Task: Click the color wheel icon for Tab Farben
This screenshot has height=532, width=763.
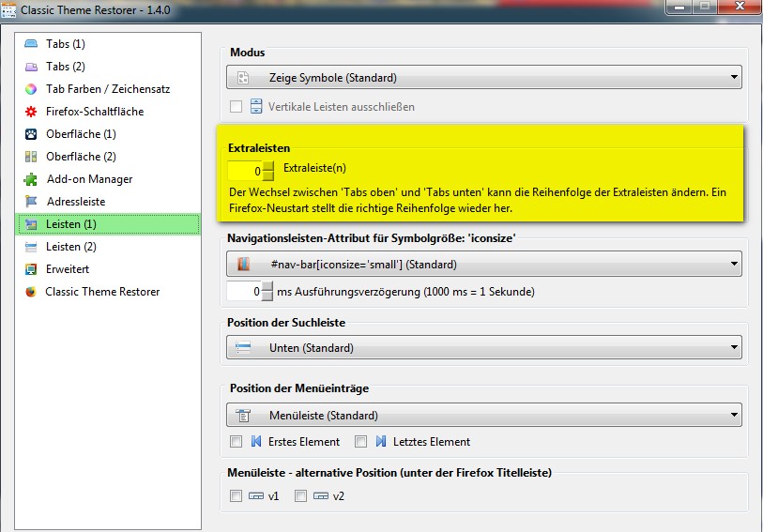Action: (x=31, y=89)
